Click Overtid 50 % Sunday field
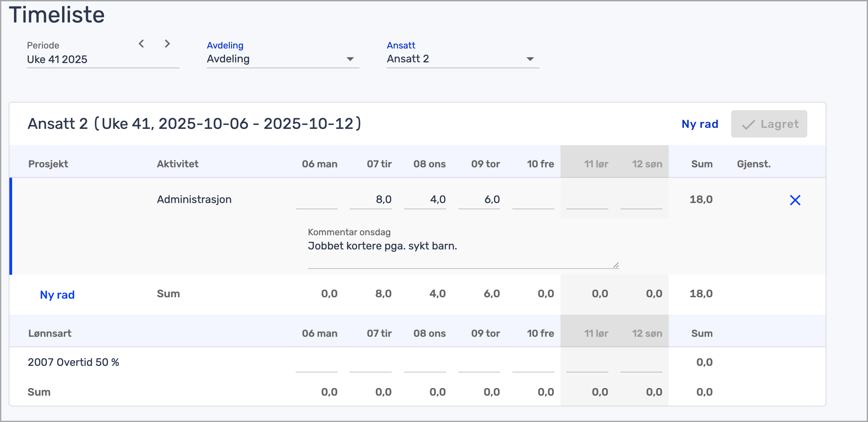Image resolution: width=868 pixels, height=422 pixels. pyautogui.click(x=641, y=363)
